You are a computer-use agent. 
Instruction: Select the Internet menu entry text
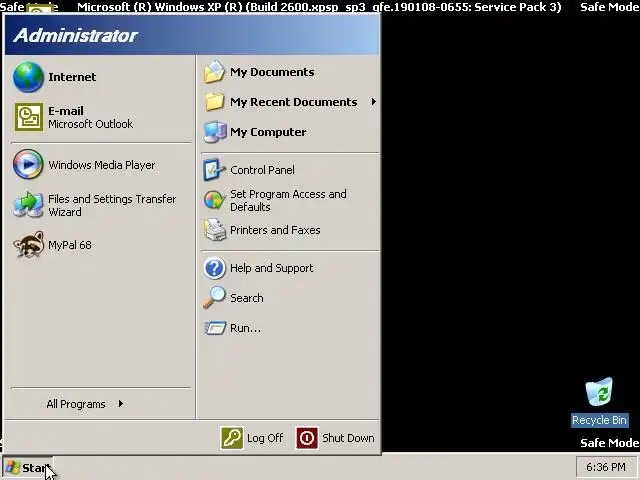pyautogui.click(x=72, y=77)
